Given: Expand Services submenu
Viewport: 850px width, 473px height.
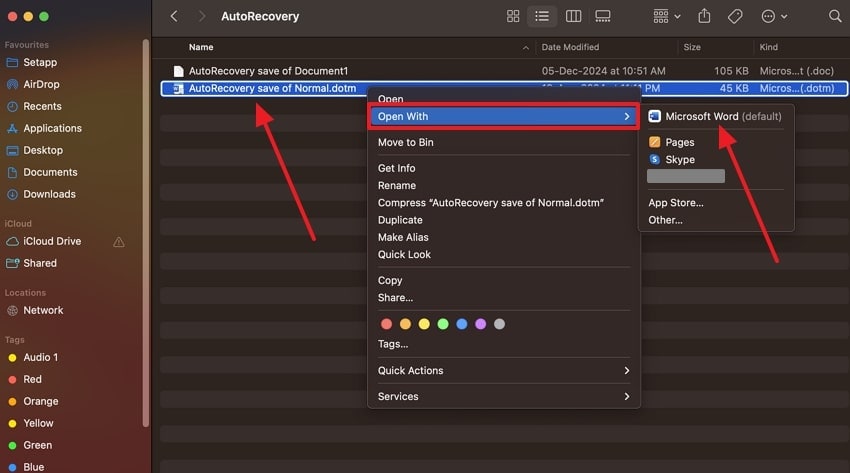Looking at the screenshot, I should click(504, 397).
